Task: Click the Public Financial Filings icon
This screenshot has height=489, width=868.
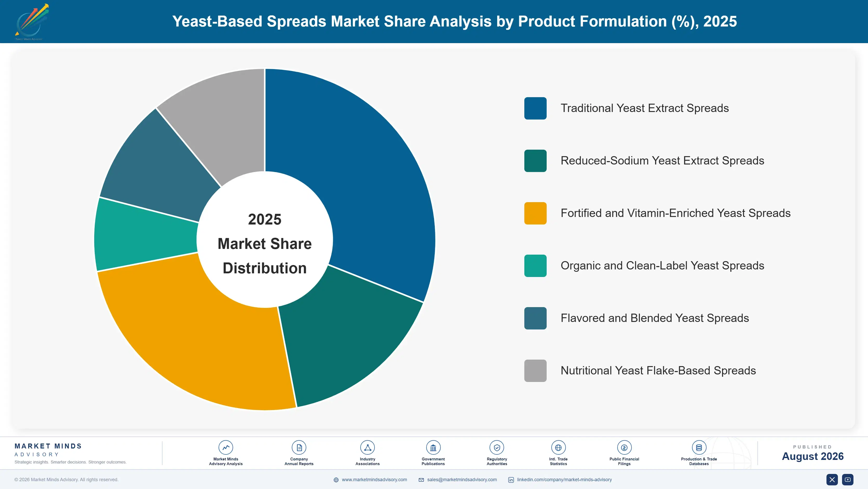Action: [x=624, y=447]
